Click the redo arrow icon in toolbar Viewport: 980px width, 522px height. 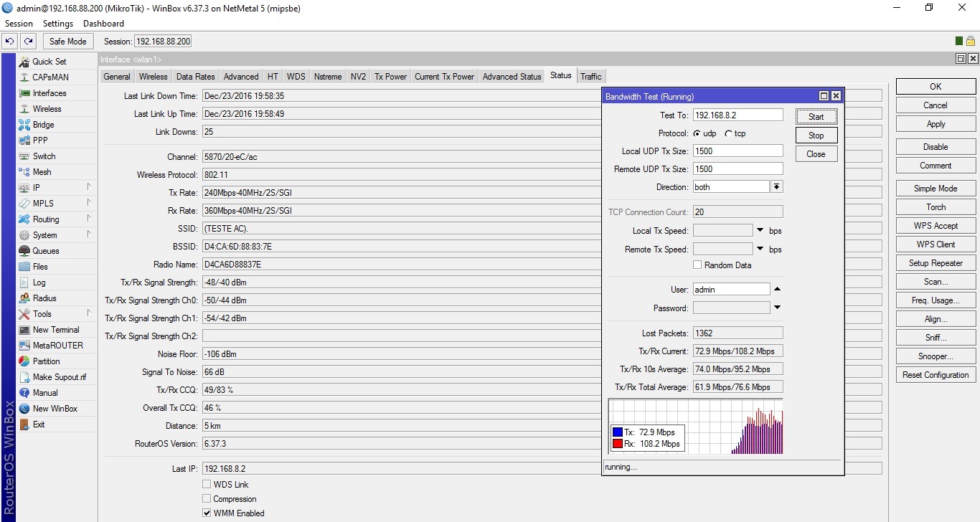(28, 42)
